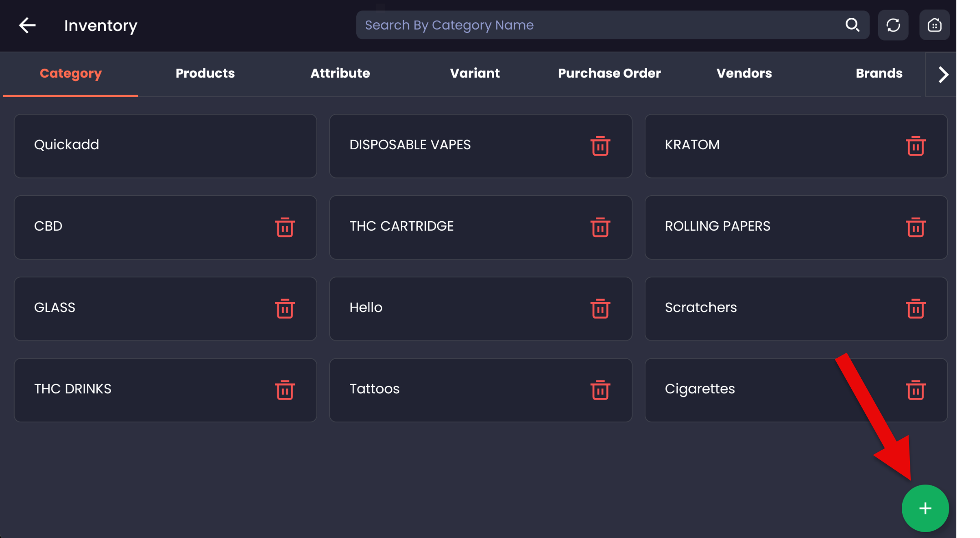Delete the THC CARTRIDGE category
Image resolution: width=980 pixels, height=538 pixels.
tap(600, 228)
